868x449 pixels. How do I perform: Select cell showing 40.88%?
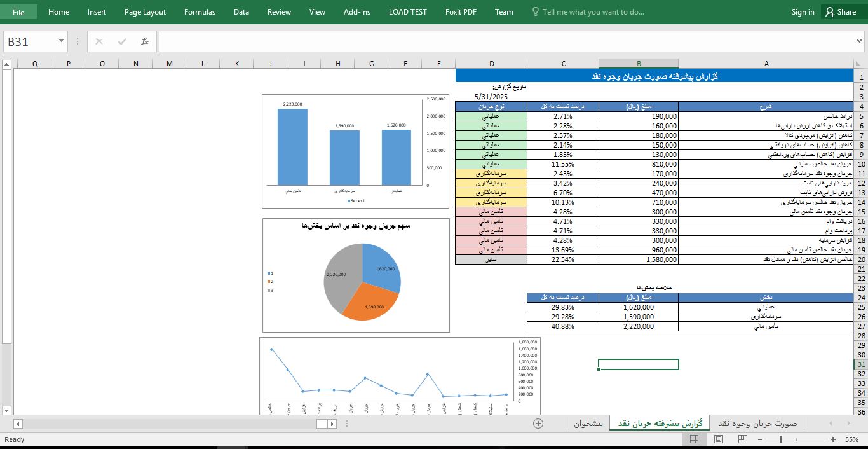(x=563, y=326)
